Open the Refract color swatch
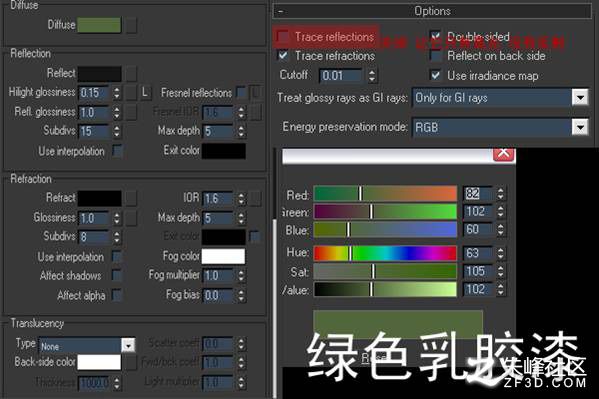 click(100, 198)
